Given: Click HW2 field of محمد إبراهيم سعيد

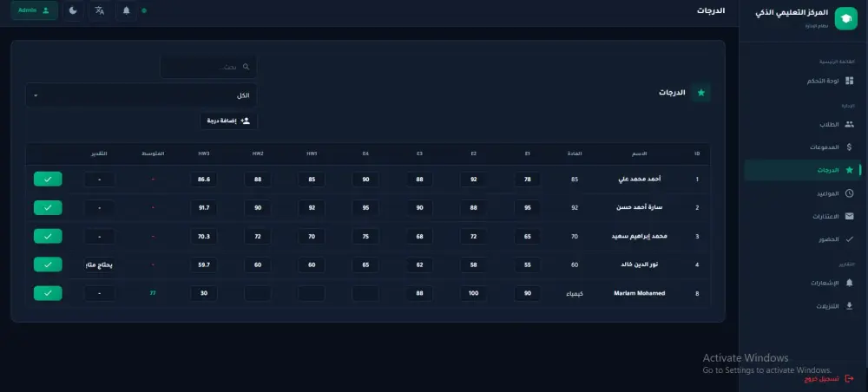Looking at the screenshot, I should [x=258, y=236].
